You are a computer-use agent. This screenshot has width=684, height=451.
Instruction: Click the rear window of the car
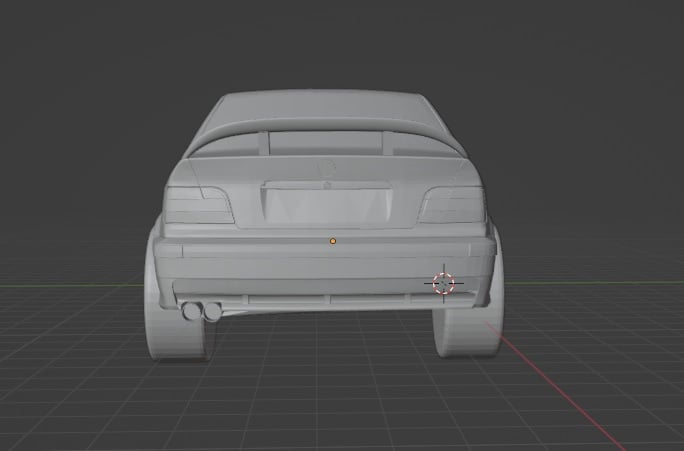tap(326, 144)
